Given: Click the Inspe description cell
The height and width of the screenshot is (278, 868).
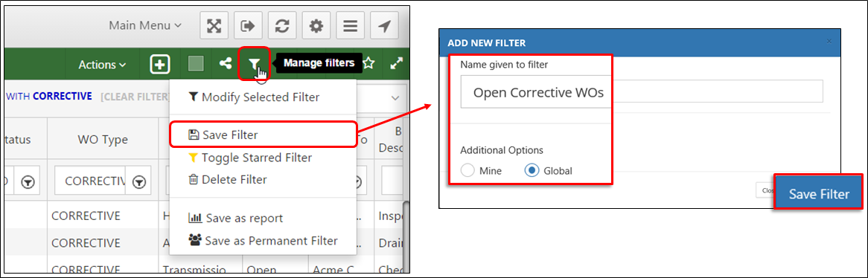Looking at the screenshot, I should 389,216.
